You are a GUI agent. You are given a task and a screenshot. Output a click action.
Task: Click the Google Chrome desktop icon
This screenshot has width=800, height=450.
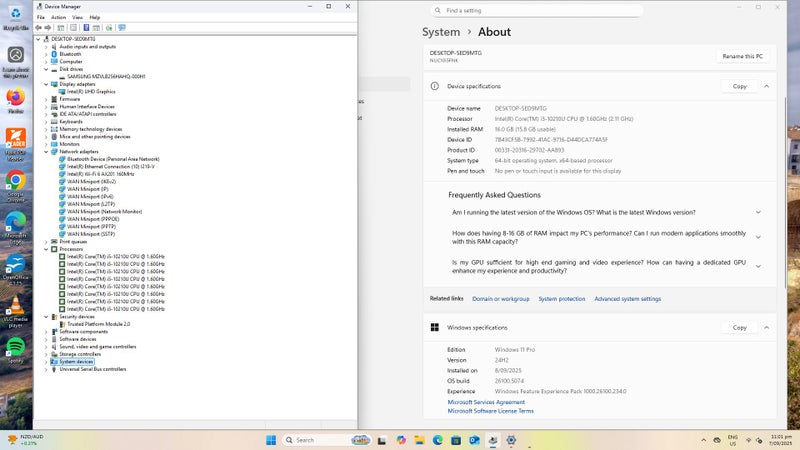15,182
